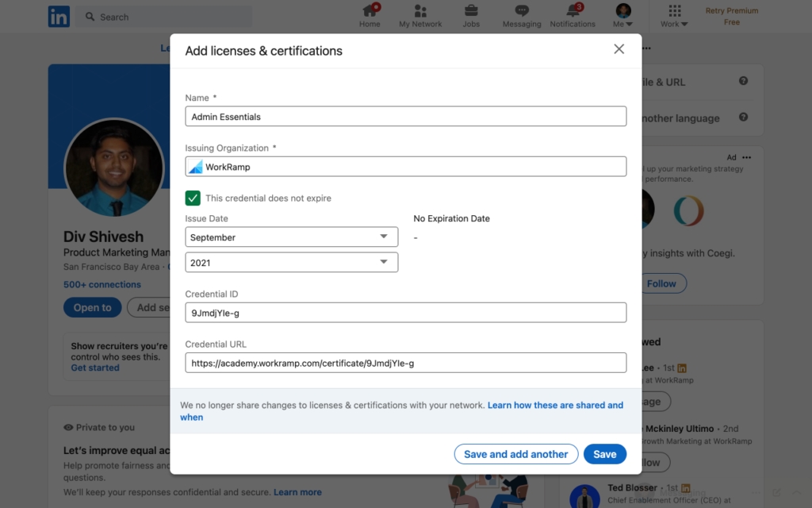Click the Search text box
Image resolution: width=812 pixels, height=508 pixels.
[x=163, y=17]
